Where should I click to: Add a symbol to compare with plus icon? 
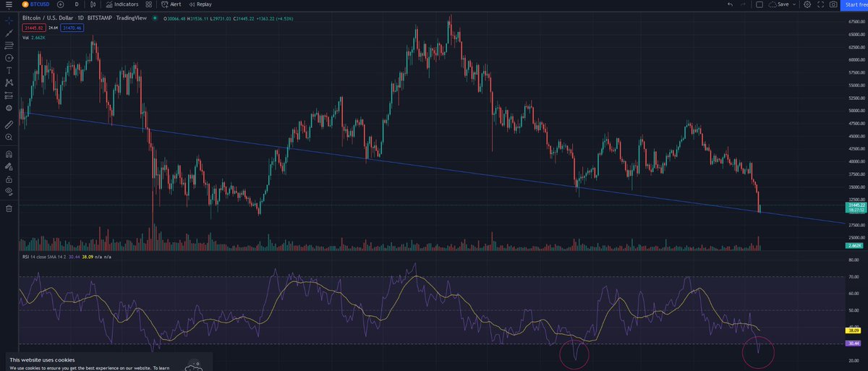tap(60, 4)
